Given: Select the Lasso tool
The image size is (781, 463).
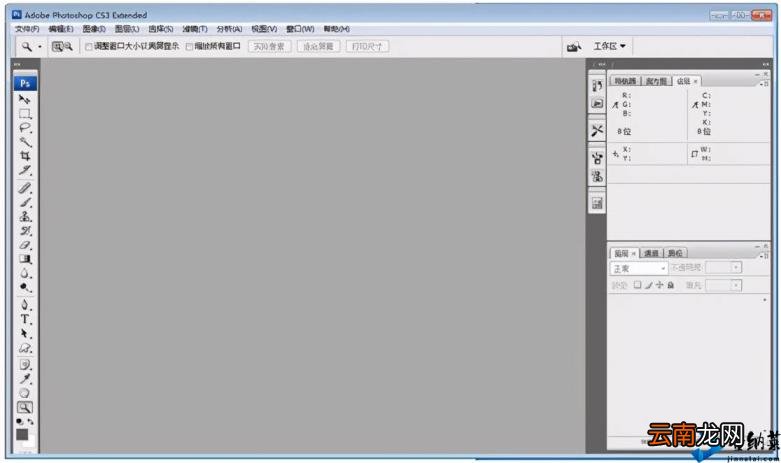Looking at the screenshot, I should coord(24,128).
